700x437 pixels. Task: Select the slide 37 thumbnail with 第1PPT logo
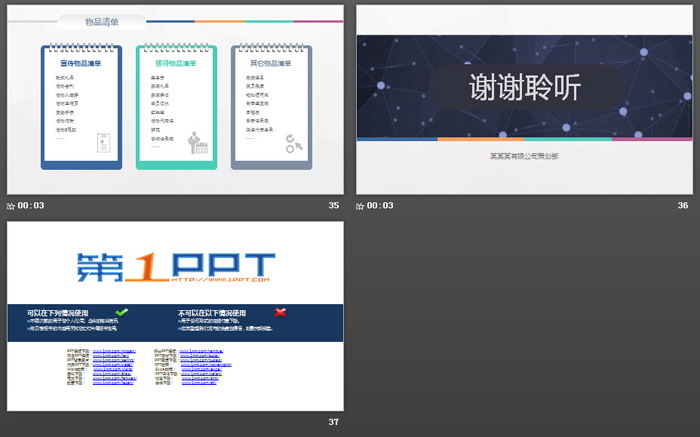click(x=175, y=316)
